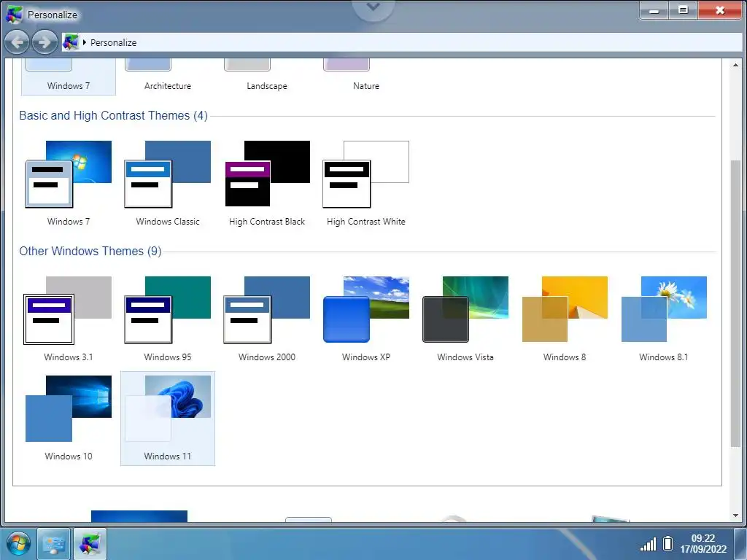Image resolution: width=747 pixels, height=560 pixels.
Task: Open the Control Panel taskbar button
Action: click(x=54, y=544)
